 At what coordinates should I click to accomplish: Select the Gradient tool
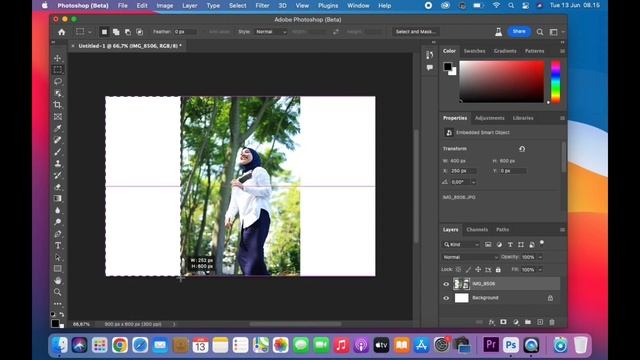(x=58, y=198)
